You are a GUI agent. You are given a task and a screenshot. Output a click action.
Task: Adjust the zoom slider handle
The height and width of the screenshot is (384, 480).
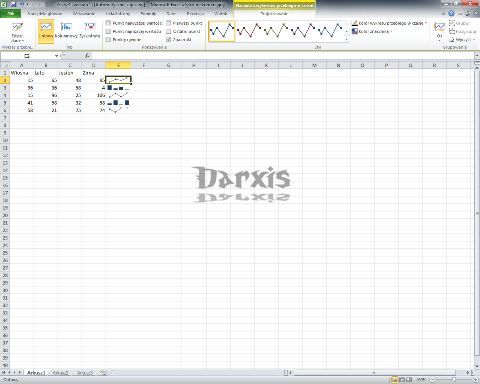coord(454,380)
